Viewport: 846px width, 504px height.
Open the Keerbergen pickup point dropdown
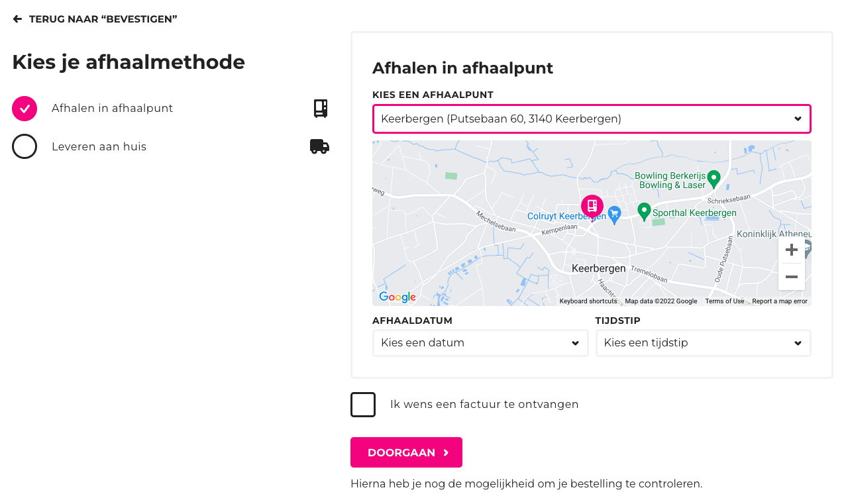pyautogui.click(x=592, y=119)
